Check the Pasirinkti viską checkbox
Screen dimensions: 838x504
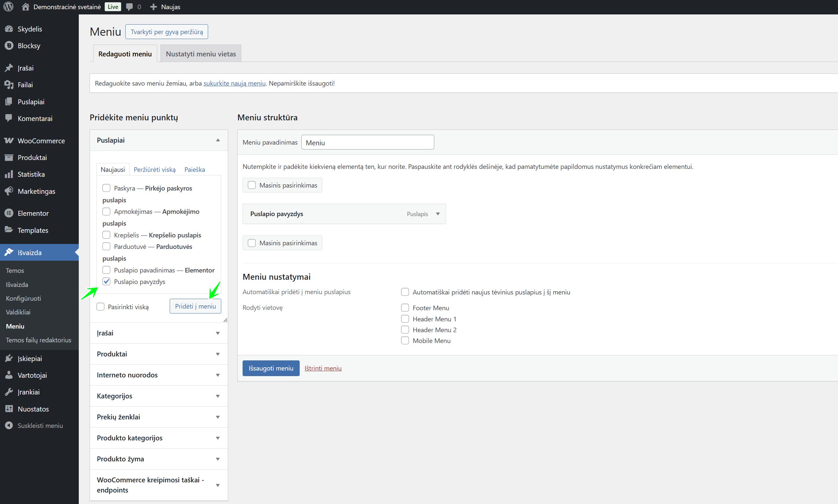[100, 307]
